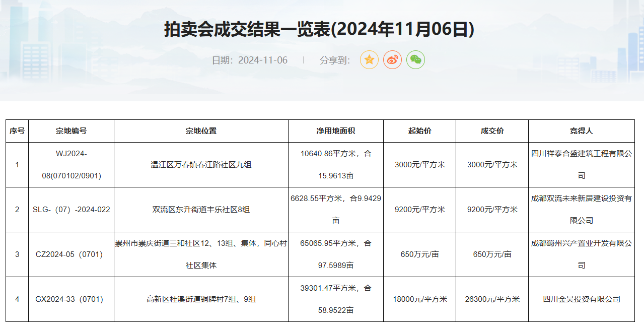
Task: Click the 竞得人 column header
Action: [581, 131]
